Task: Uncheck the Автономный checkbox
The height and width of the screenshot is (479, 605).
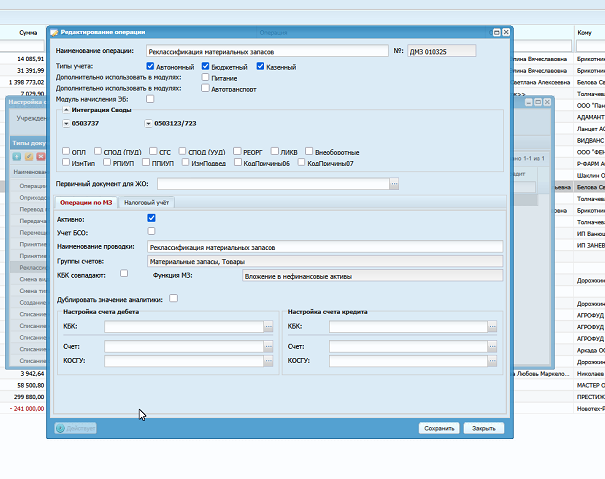Action: pos(150,66)
